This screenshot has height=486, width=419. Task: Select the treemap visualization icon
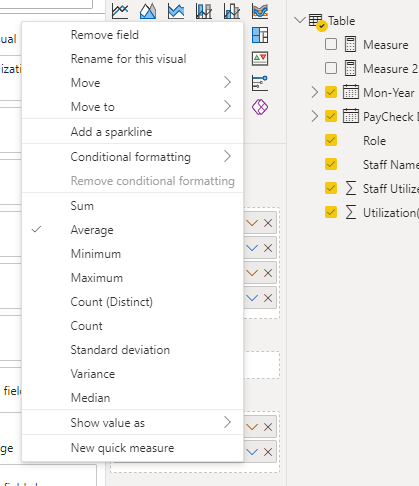(x=260, y=35)
